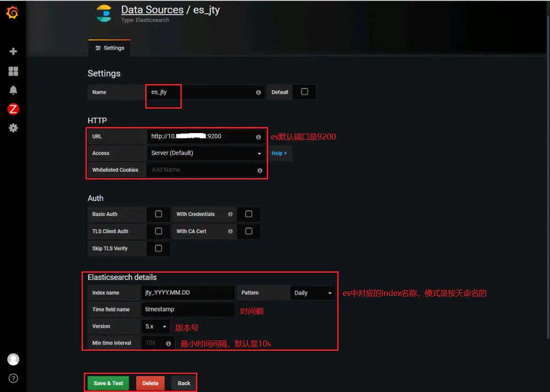Click the Elasticsearch details heading
Image resolution: width=550 pixels, height=392 pixels.
coord(122,277)
